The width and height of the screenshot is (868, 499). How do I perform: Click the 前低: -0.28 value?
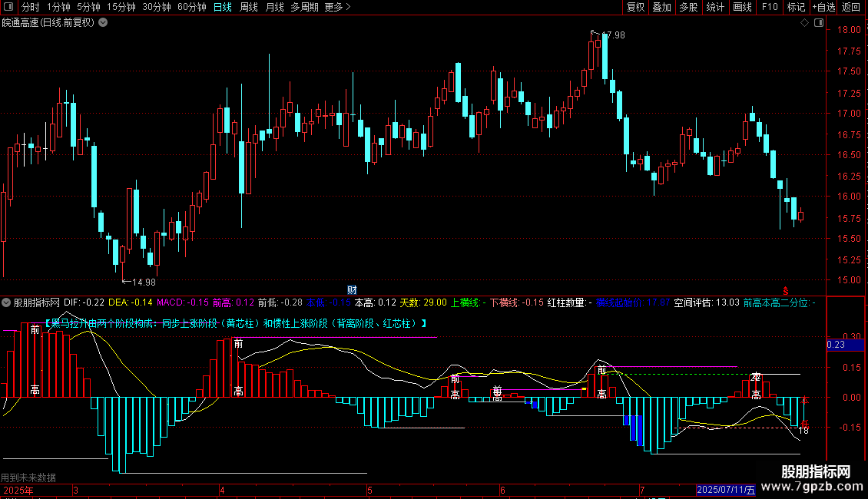coord(280,302)
